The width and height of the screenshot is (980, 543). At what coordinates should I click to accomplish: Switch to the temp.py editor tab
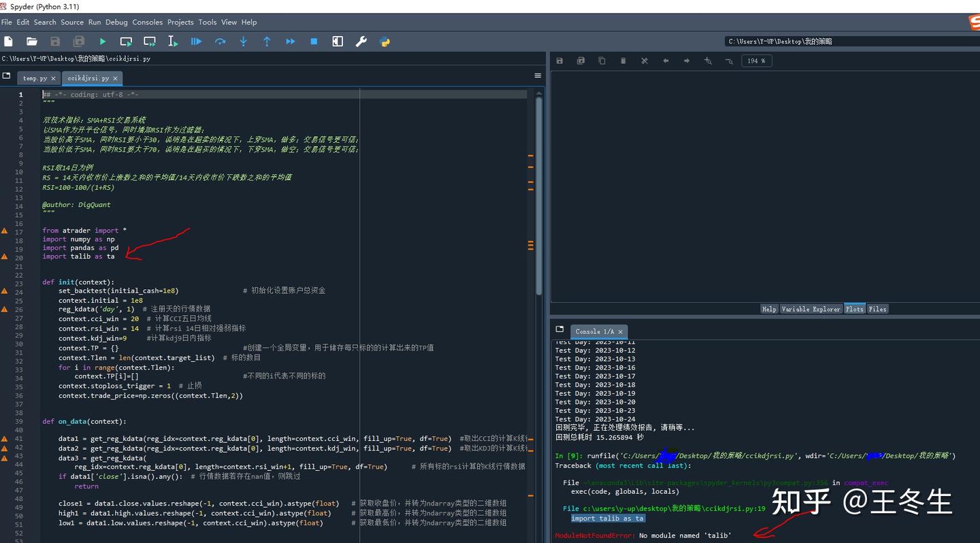[x=35, y=78]
